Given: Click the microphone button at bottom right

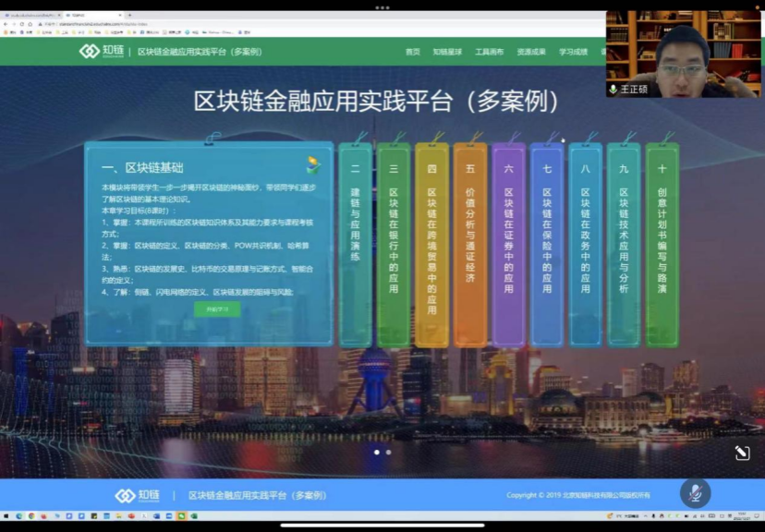Looking at the screenshot, I should click(x=695, y=493).
